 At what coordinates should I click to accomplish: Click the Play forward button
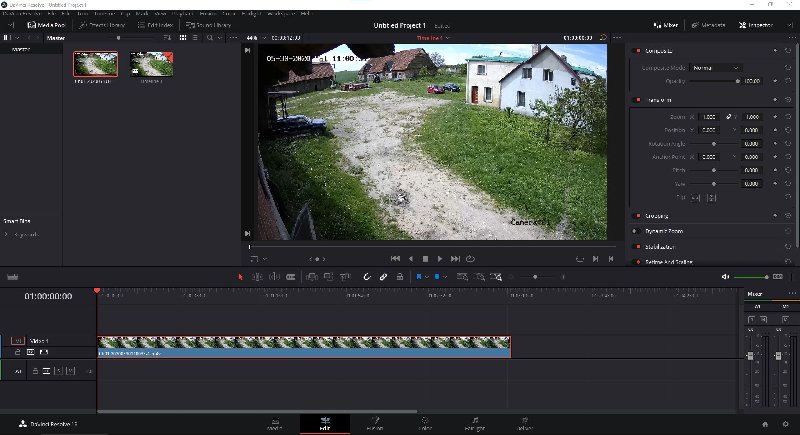point(440,259)
